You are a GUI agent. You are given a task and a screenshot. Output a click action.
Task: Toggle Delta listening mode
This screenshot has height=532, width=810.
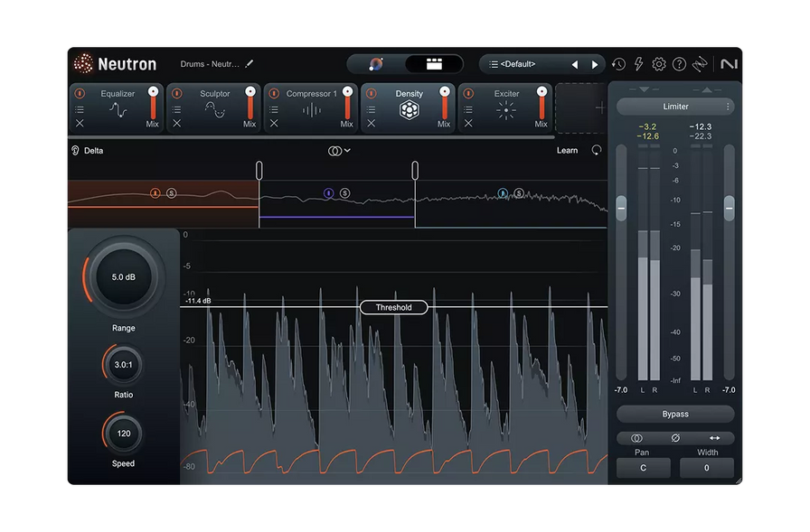tap(88, 151)
